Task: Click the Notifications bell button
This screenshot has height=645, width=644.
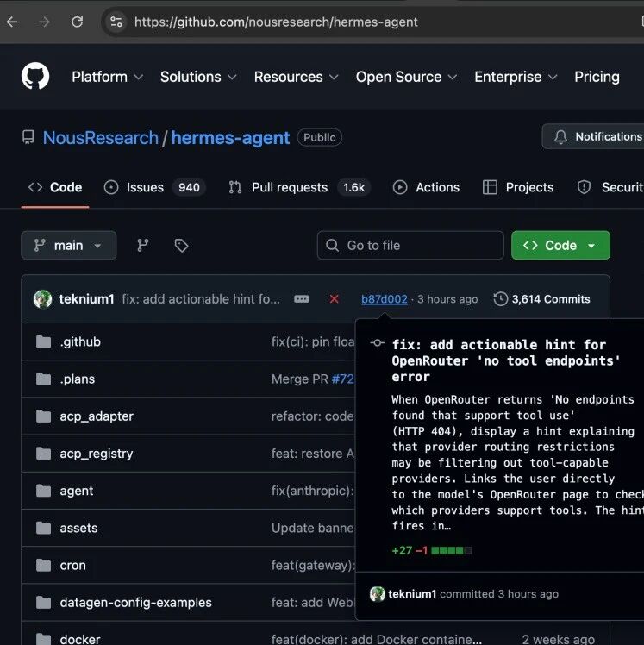Action: click(x=593, y=136)
